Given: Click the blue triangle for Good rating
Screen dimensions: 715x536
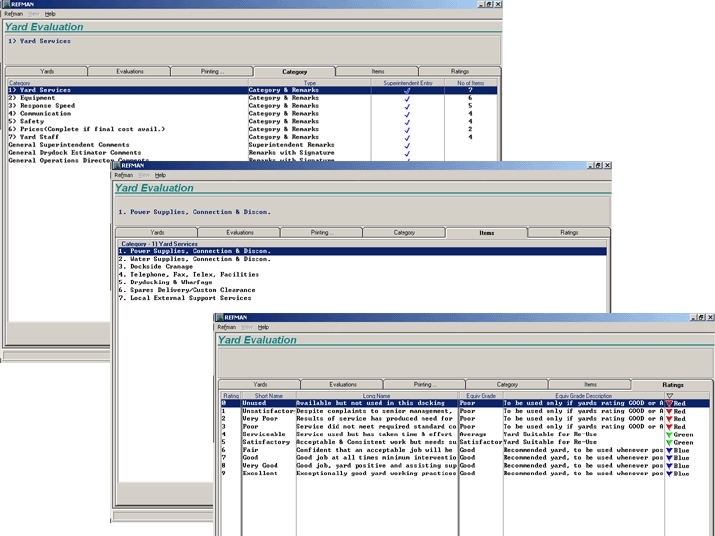Looking at the screenshot, I should click(x=669, y=458).
